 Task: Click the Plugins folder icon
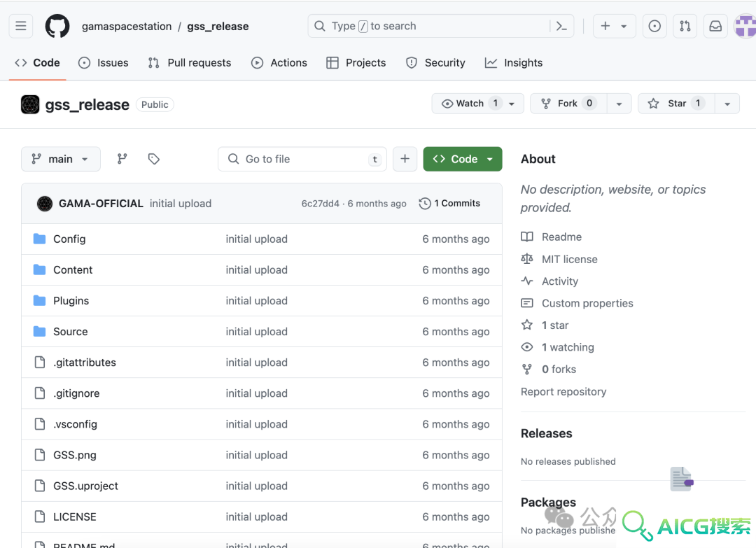(39, 301)
